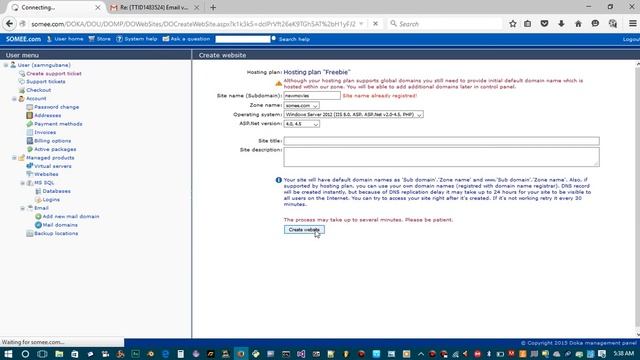The height and width of the screenshot is (360, 640).
Task: Switch to the Re: [TTID1483524] Email tab
Action: tap(154, 7)
